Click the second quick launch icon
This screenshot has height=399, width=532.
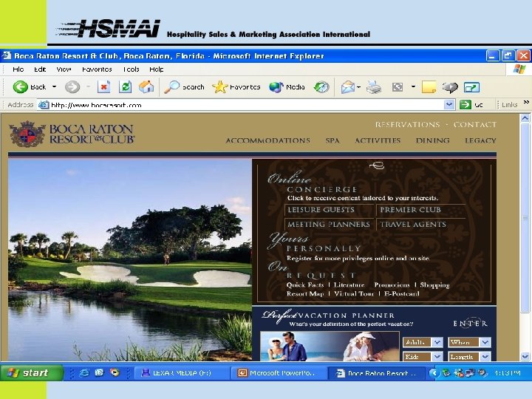click(x=99, y=373)
